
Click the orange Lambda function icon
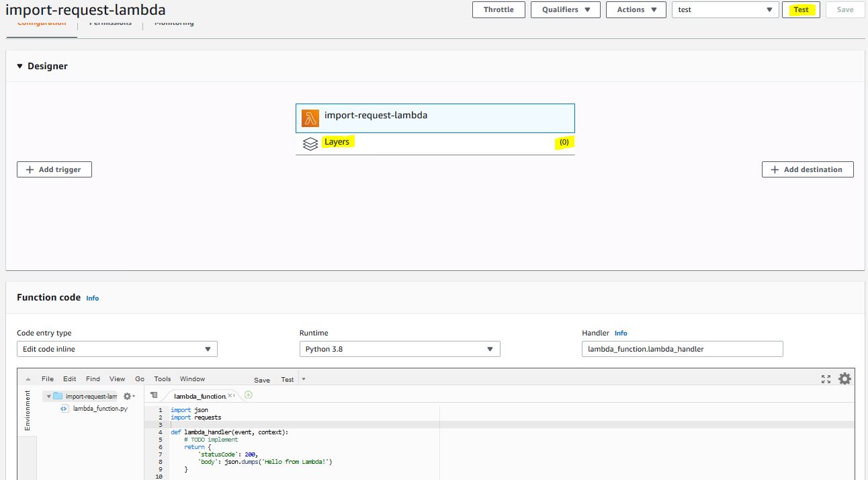(x=310, y=118)
